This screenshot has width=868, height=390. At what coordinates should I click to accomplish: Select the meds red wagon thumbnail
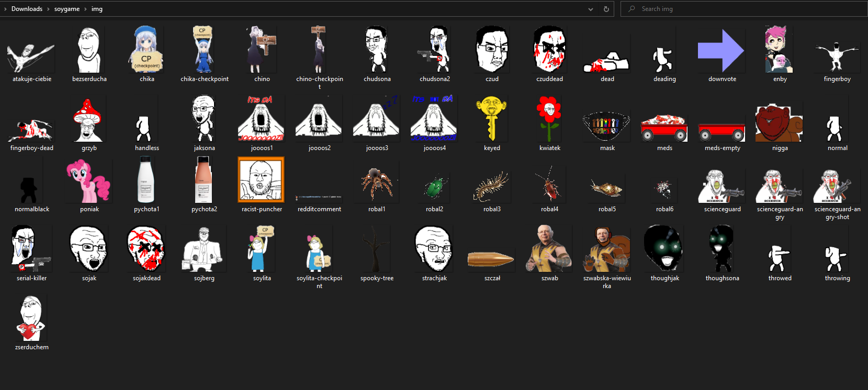click(664, 128)
